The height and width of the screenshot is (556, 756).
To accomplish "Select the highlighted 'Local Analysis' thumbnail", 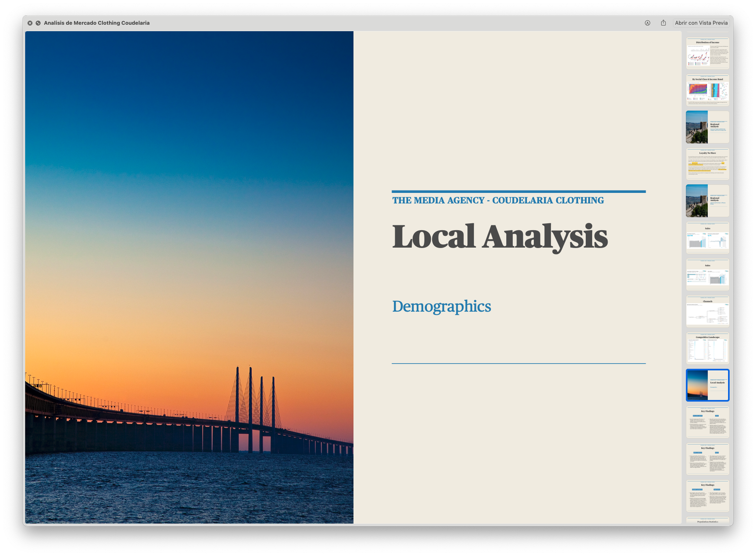I will [x=707, y=385].
